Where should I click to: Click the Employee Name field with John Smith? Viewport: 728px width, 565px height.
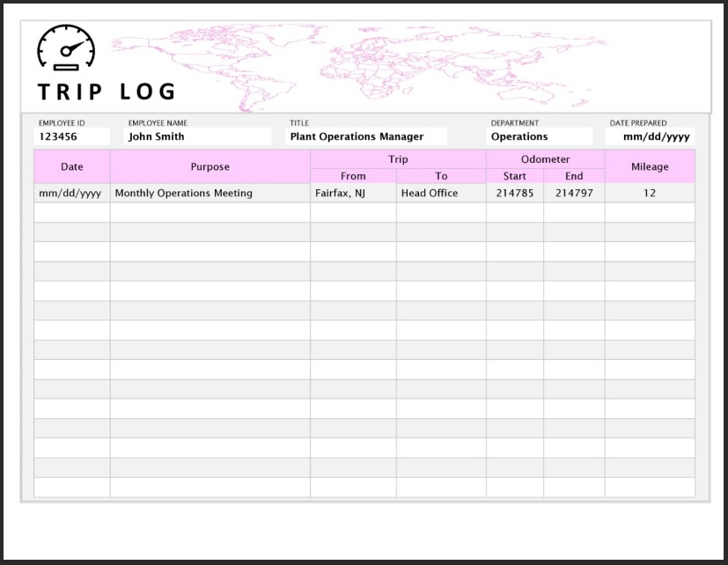coord(194,136)
